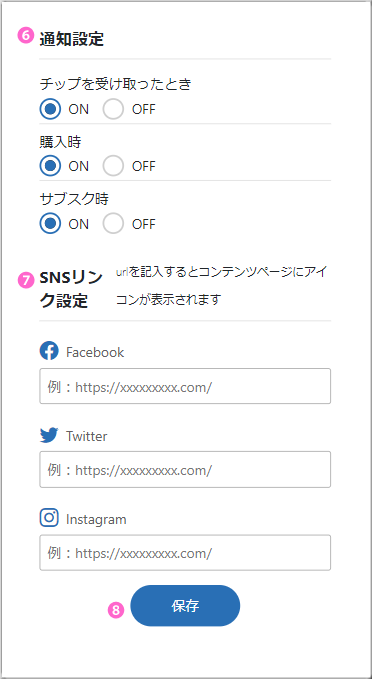Click the 通知設定 heading
This screenshot has height=679, width=372.
coord(71,39)
